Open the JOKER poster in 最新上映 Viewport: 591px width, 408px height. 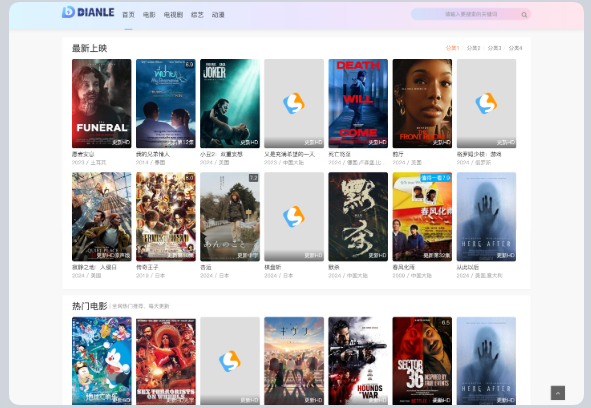click(x=230, y=103)
